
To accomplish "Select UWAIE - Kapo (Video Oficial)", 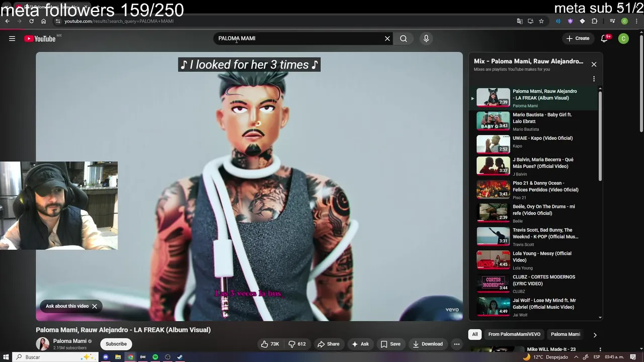I will [534, 144].
